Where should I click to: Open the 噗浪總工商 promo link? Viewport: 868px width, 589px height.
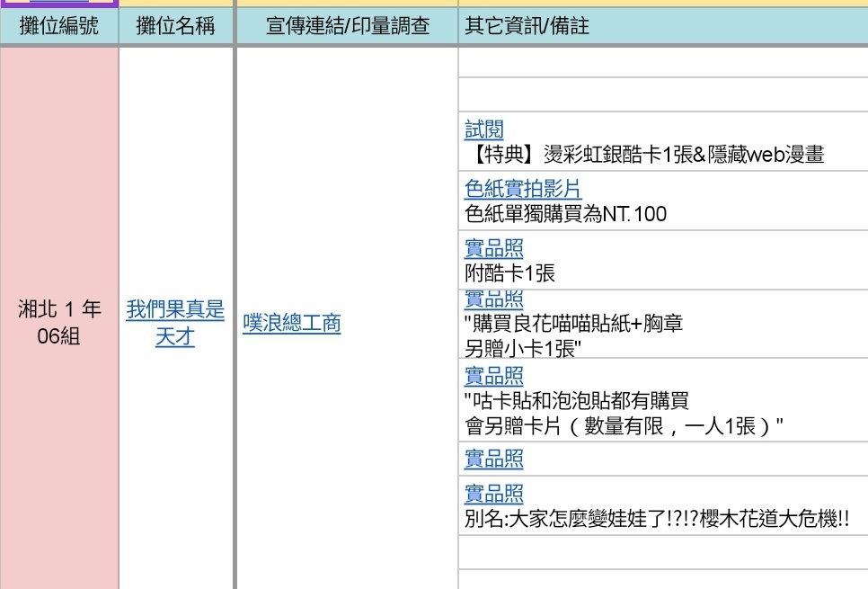click(292, 323)
